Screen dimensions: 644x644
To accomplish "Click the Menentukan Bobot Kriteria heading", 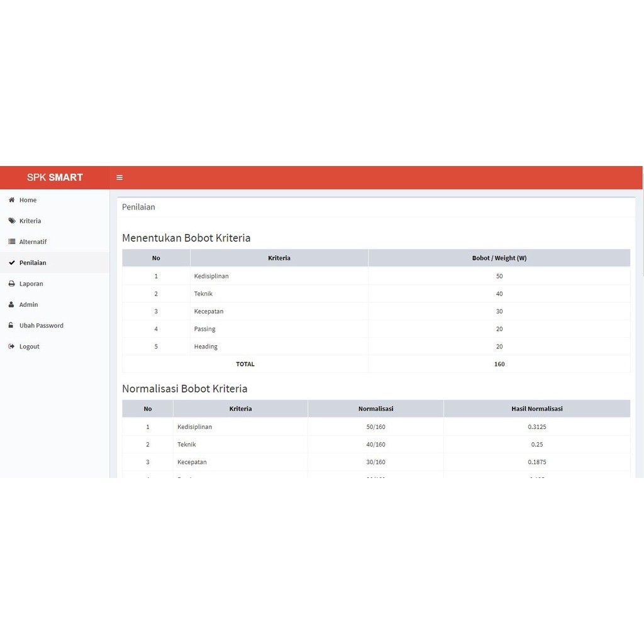I will coord(186,238).
